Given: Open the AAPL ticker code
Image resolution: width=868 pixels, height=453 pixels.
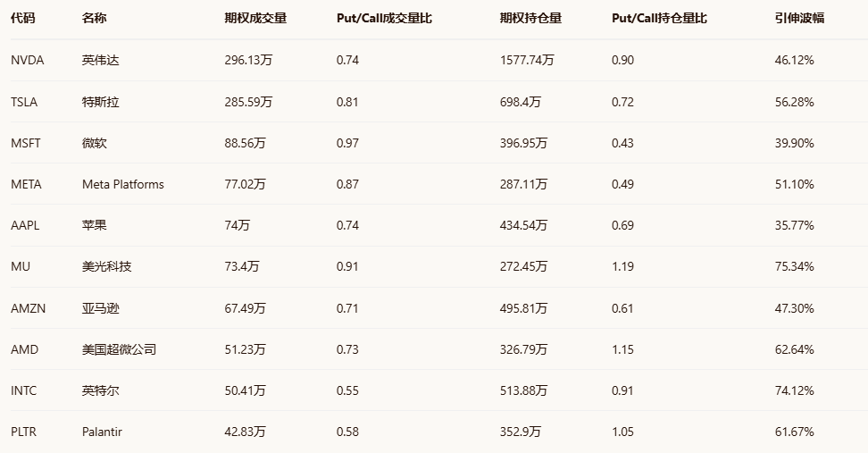Looking at the screenshot, I should point(26,225).
